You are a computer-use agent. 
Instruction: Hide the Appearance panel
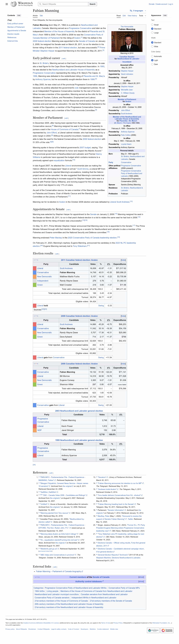click(165, 16)
